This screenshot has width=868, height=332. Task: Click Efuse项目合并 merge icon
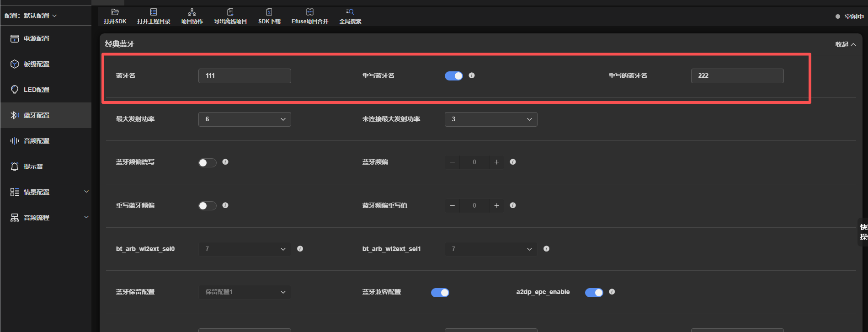[310, 12]
